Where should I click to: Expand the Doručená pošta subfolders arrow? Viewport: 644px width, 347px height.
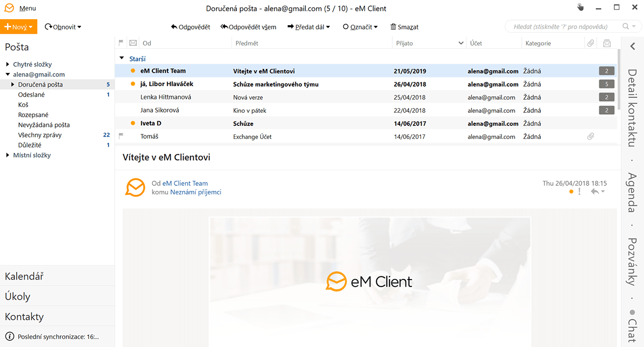coord(13,85)
